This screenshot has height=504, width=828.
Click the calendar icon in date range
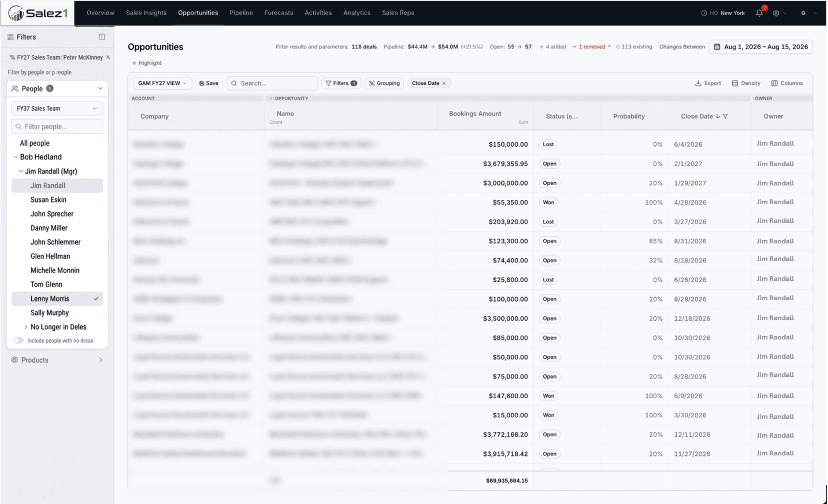717,47
